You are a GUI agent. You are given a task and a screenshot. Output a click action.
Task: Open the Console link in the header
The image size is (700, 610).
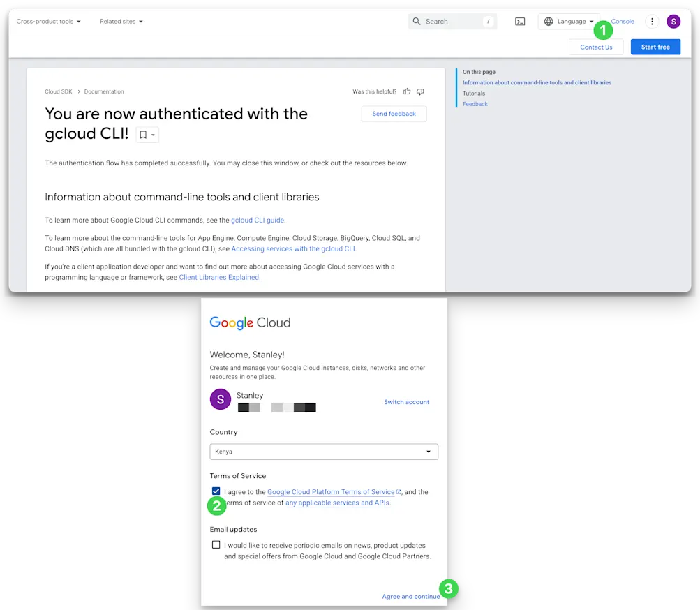622,21
